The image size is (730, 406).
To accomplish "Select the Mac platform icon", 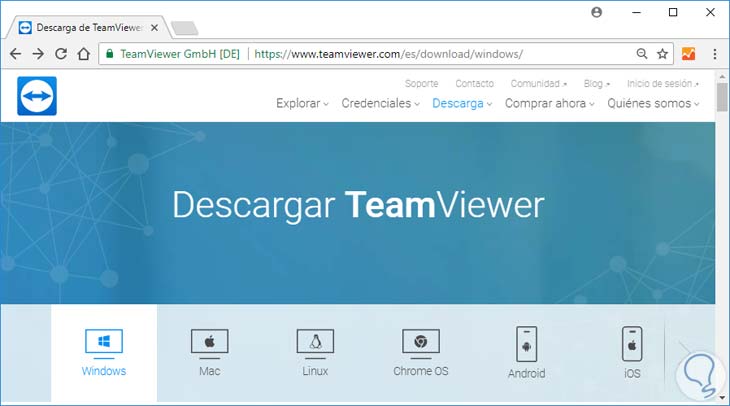I will tap(210, 344).
